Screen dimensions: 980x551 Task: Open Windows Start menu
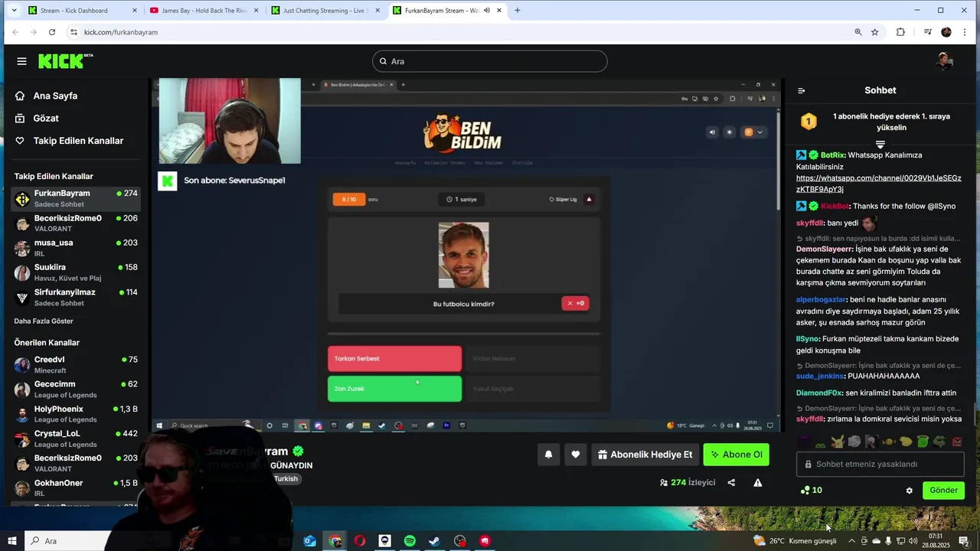(12, 541)
